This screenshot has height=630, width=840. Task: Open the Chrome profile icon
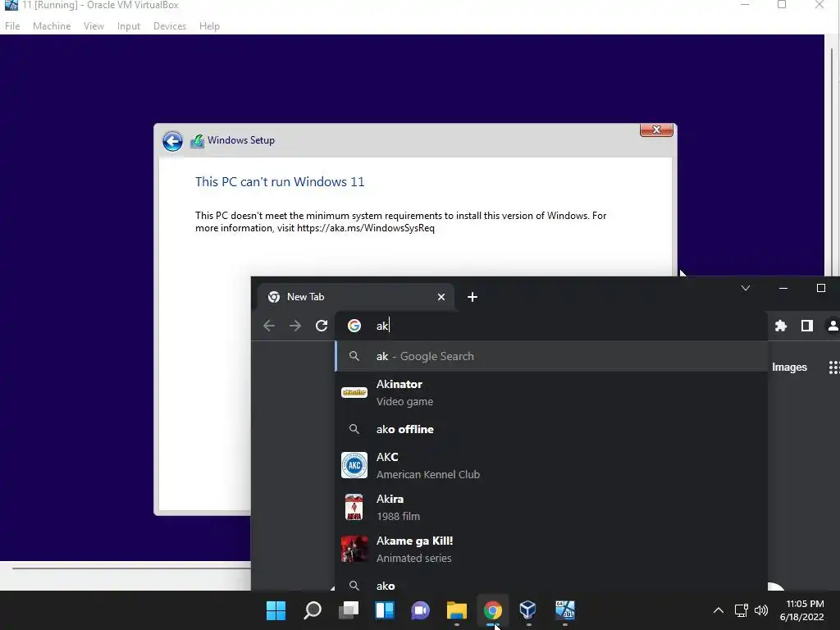pos(833,326)
